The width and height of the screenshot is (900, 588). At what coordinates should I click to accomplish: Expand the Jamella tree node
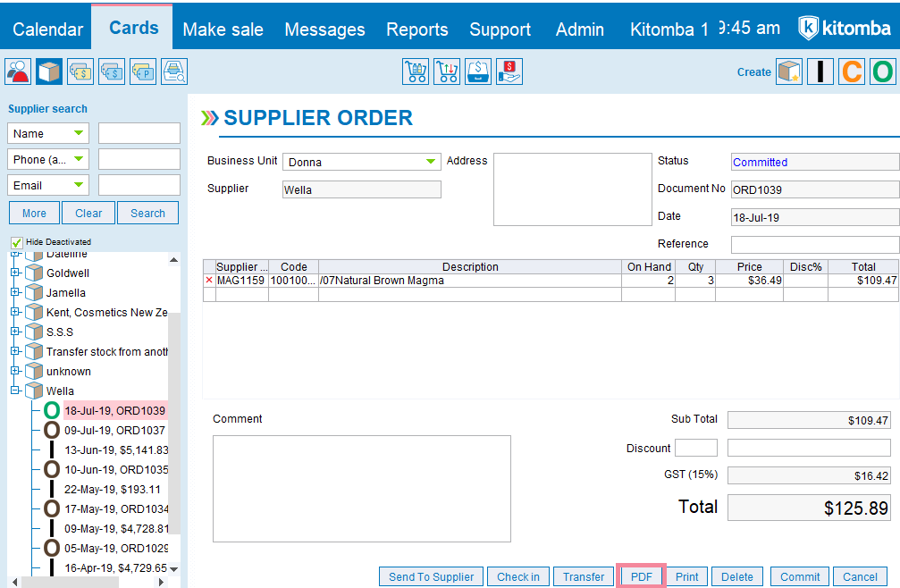click(15, 292)
